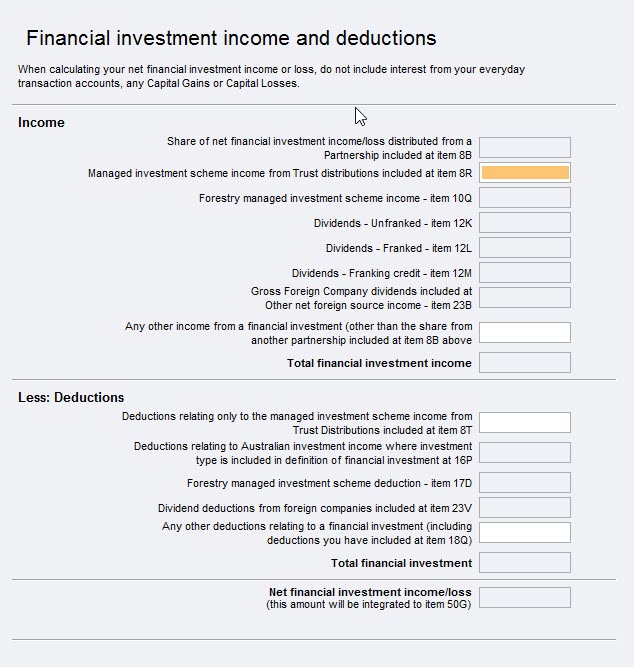This screenshot has width=634, height=667.
Task: Click Forestry scheme deduction item 17D field
Action: [524, 483]
